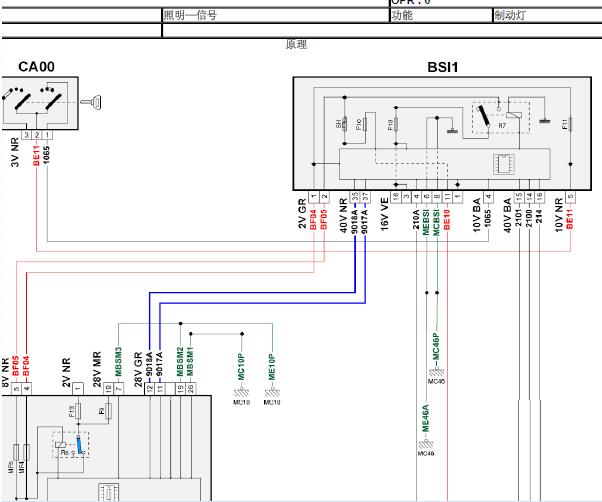Click pin 7 on the 28V MR connector
Viewport: 602px width, 502px height.
click(x=118, y=388)
